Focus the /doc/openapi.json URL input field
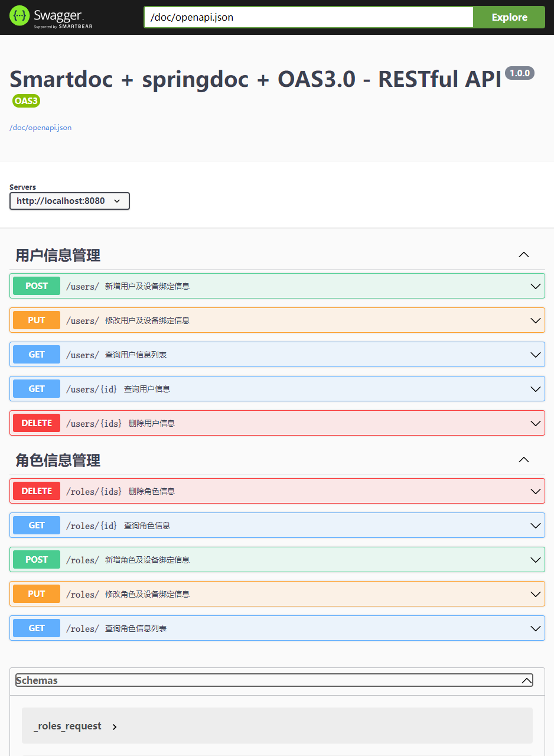 coord(308,17)
